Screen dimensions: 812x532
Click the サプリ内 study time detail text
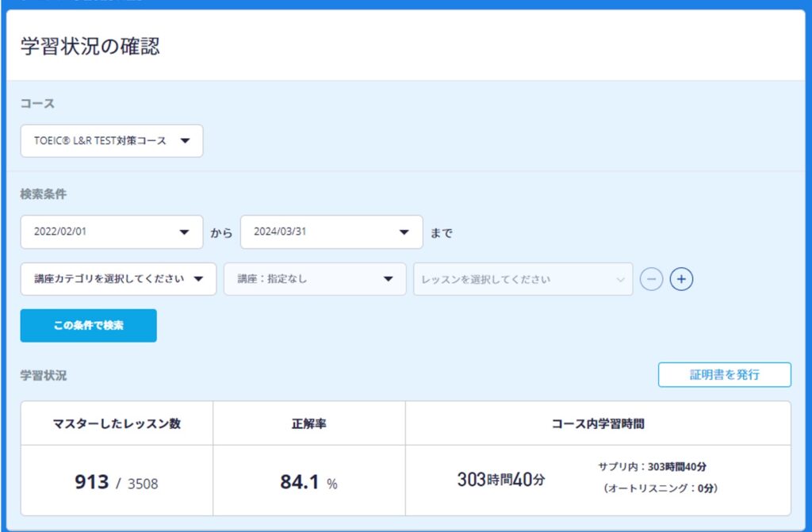(x=653, y=467)
